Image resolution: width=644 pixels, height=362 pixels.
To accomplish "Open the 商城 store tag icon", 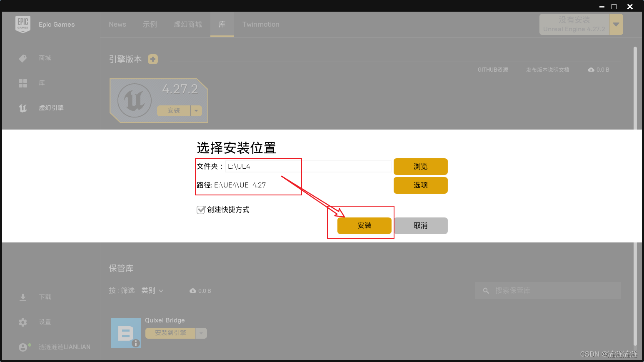I will click(x=23, y=58).
